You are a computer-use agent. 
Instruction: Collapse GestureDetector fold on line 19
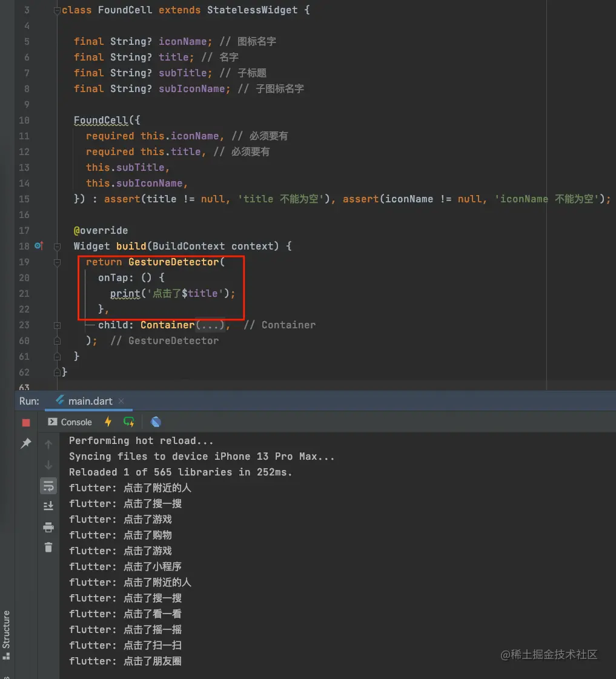pyautogui.click(x=57, y=262)
